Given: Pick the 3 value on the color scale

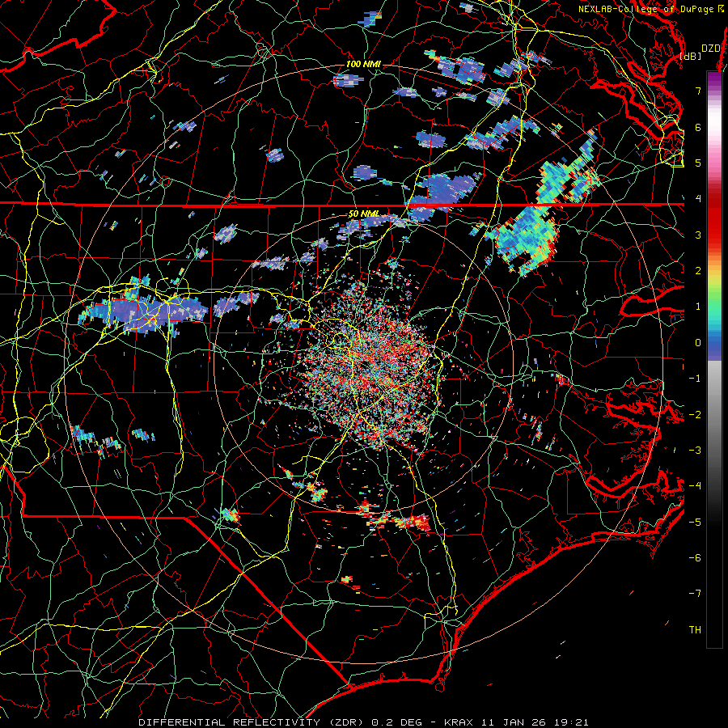Looking at the screenshot, I should 698,235.
